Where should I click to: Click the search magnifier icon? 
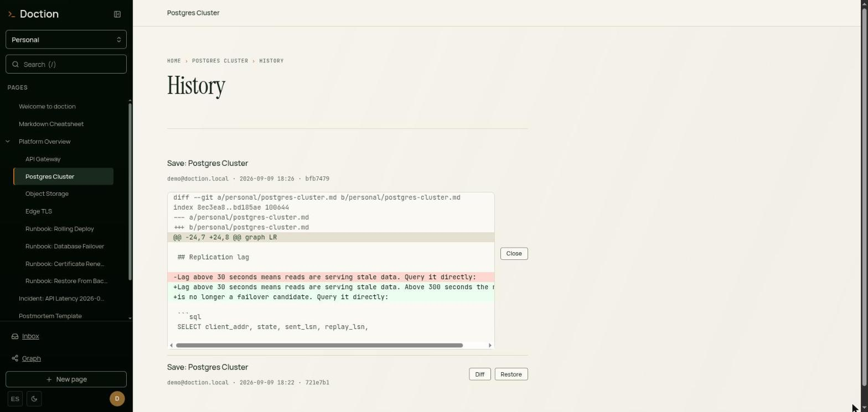(15, 64)
